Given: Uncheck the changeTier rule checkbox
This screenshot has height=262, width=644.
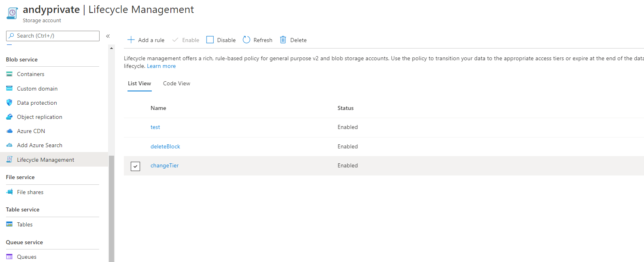Looking at the screenshot, I should click(x=135, y=166).
